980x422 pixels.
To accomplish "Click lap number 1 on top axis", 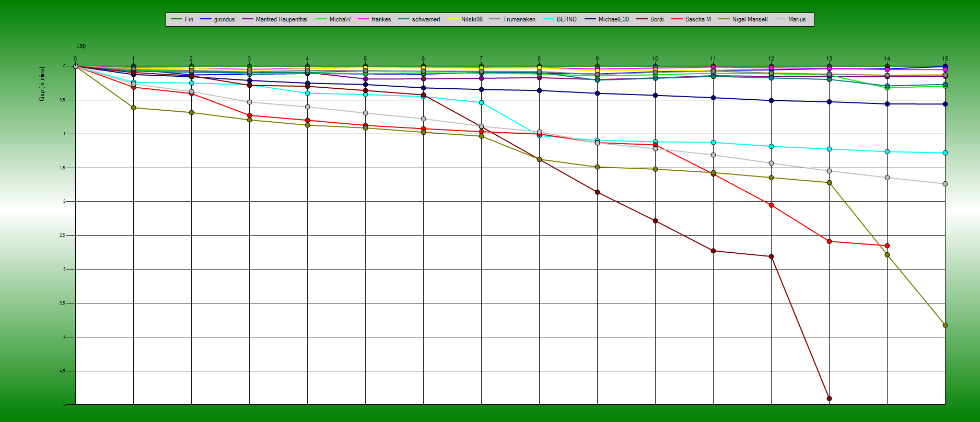I will coord(133,59).
